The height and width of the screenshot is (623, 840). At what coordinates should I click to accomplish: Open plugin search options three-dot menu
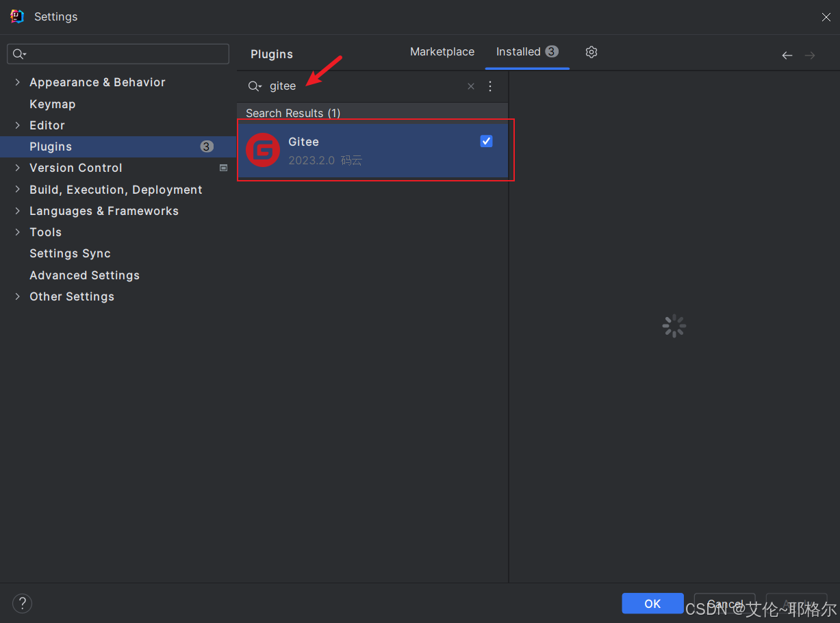(x=490, y=86)
